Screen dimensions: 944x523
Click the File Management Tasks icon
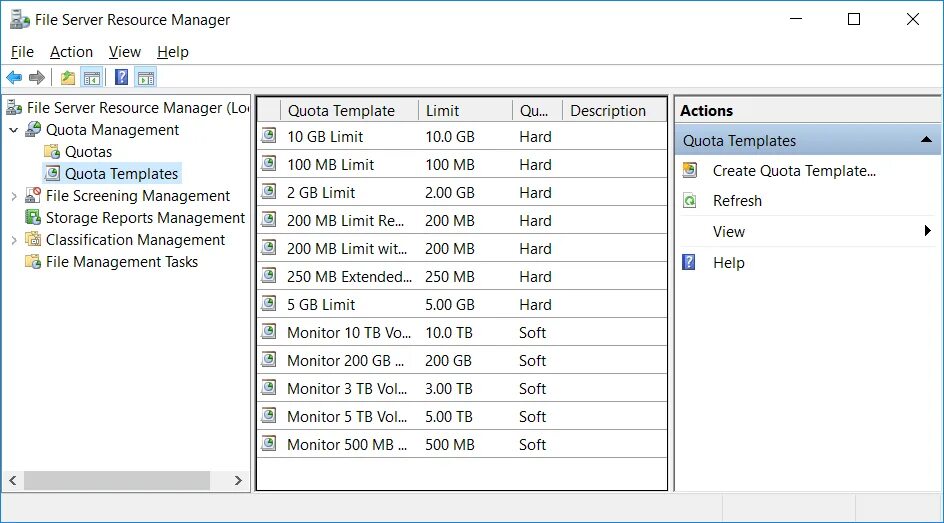pos(33,262)
